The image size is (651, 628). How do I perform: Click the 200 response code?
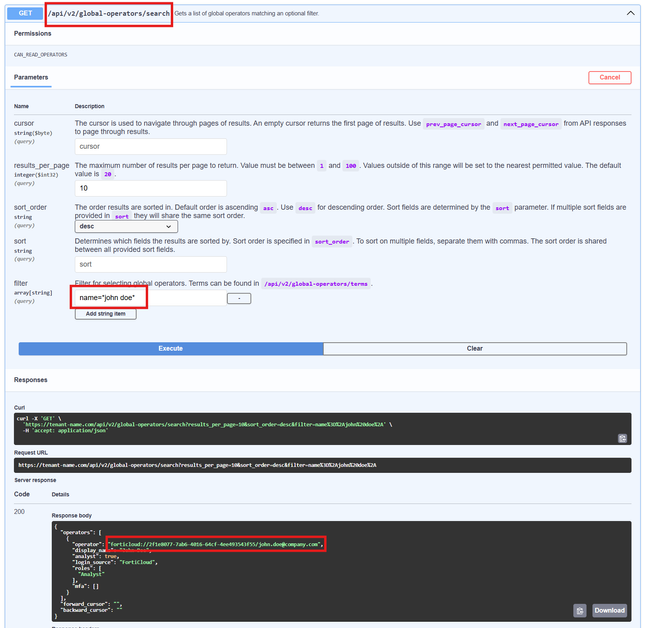click(19, 512)
